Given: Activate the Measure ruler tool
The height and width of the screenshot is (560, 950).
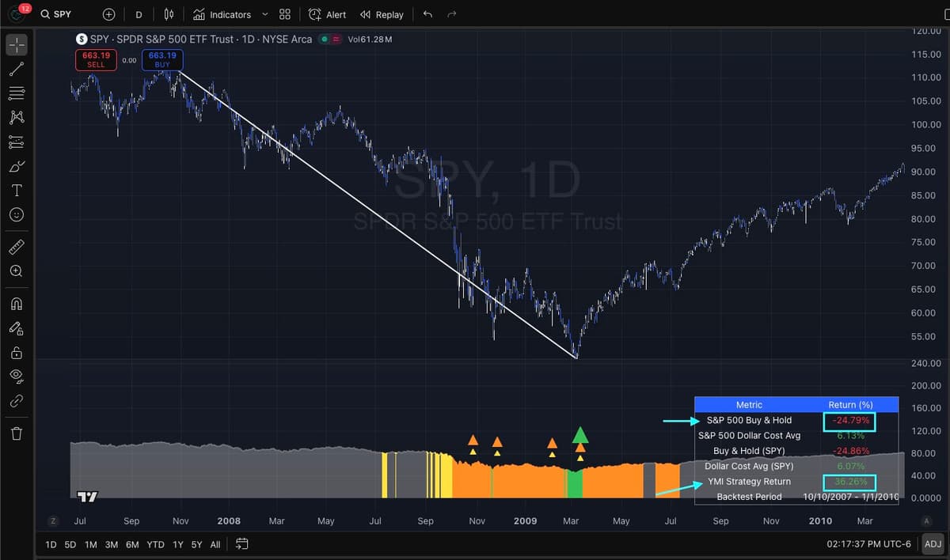Looking at the screenshot, I should [17, 246].
